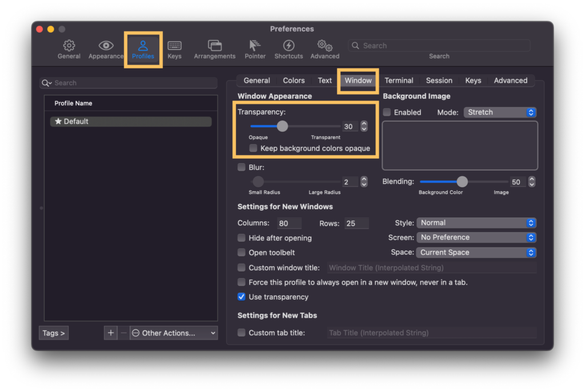Click the background image preview well
585x392 pixels.
pyautogui.click(x=460, y=146)
